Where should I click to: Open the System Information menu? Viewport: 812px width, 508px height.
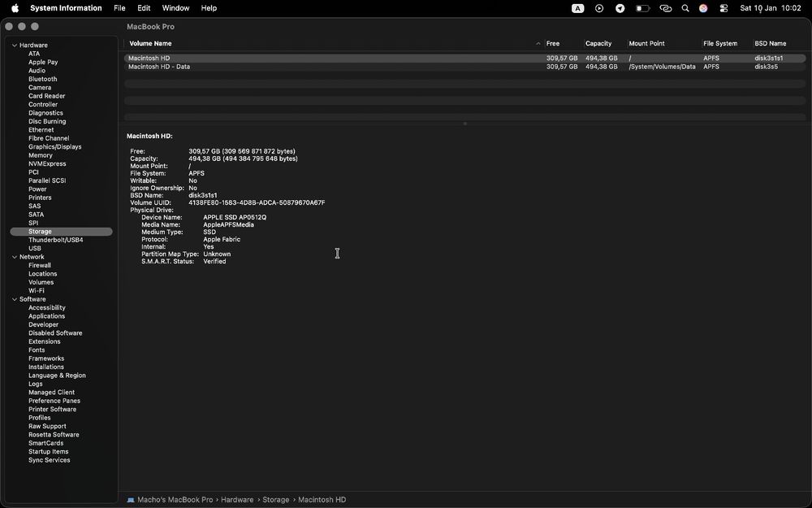[66, 8]
